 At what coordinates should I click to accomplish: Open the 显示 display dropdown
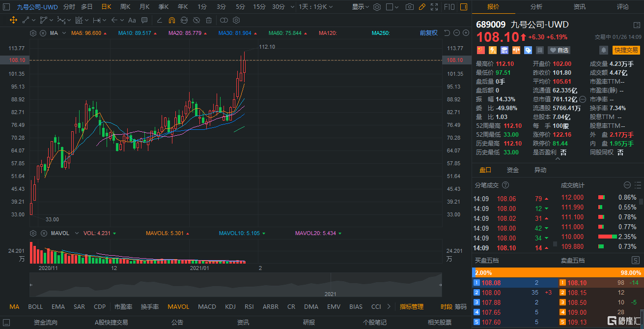click(x=361, y=7)
